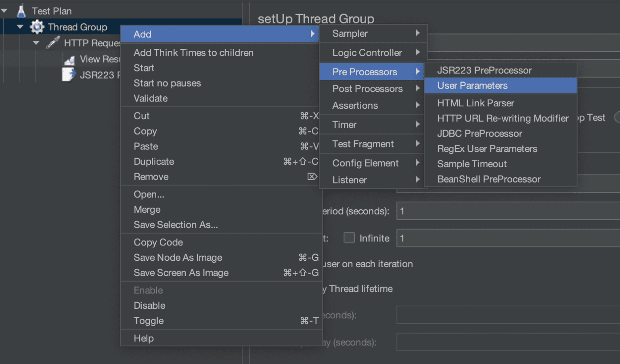Screen dimensions: 620x364
Task: Choose JSR223 PreProcessor from submenu
Action: (484, 70)
